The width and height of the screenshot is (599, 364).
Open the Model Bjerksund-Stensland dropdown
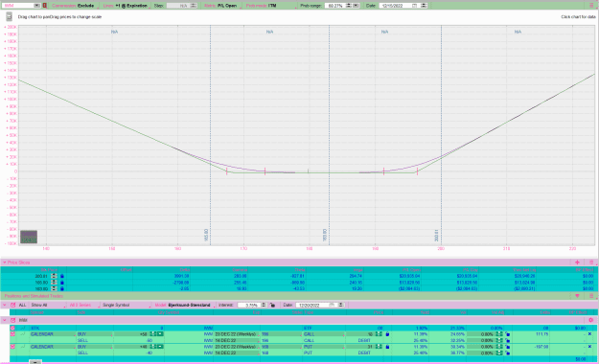tap(184, 306)
